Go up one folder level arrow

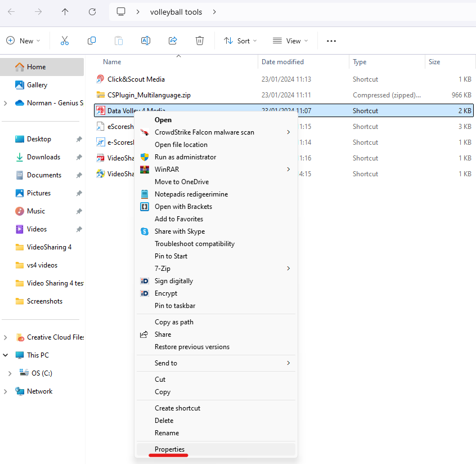tap(65, 12)
